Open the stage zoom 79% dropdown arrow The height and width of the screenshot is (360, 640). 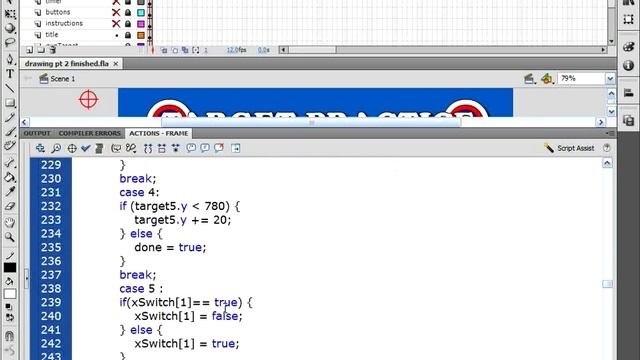(x=610, y=79)
